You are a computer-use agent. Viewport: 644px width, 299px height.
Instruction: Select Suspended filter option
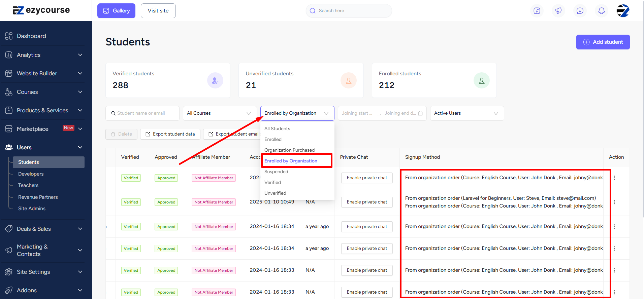point(297,172)
